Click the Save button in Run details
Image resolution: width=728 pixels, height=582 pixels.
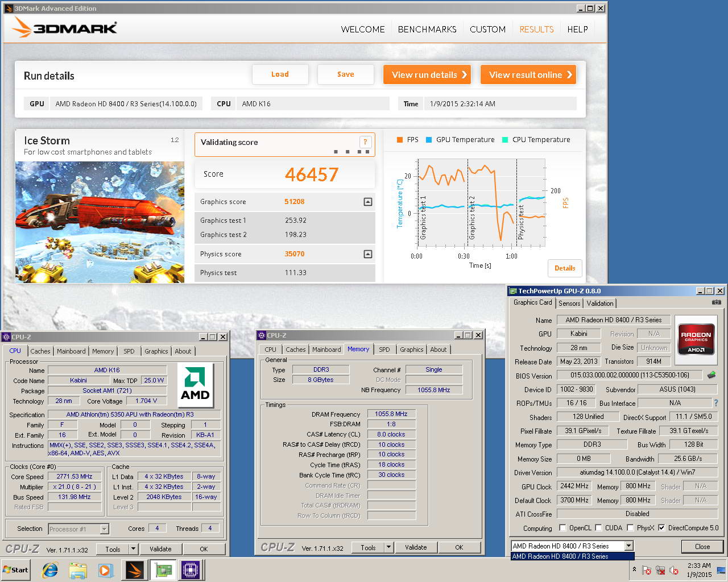(x=345, y=74)
